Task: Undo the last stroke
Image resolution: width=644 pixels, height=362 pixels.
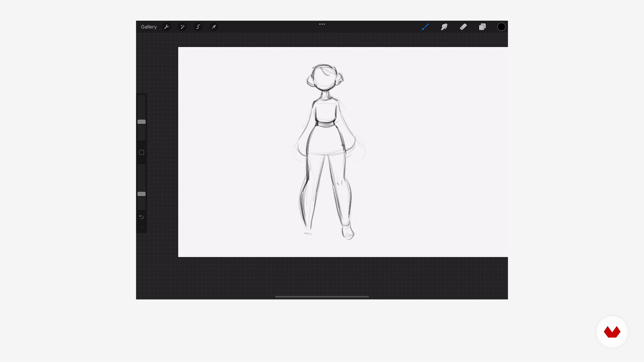Action: (142, 217)
